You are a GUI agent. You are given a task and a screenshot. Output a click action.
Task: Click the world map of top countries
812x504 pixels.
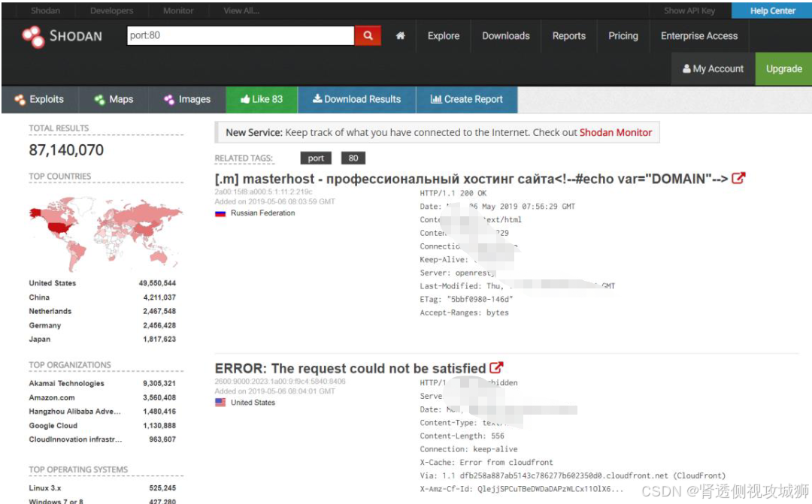pyautogui.click(x=106, y=233)
